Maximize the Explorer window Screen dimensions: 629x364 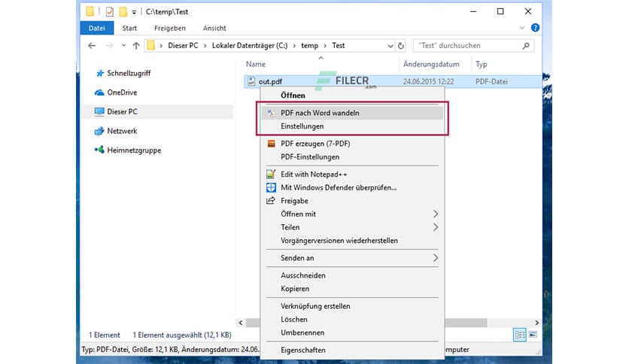[500, 11]
